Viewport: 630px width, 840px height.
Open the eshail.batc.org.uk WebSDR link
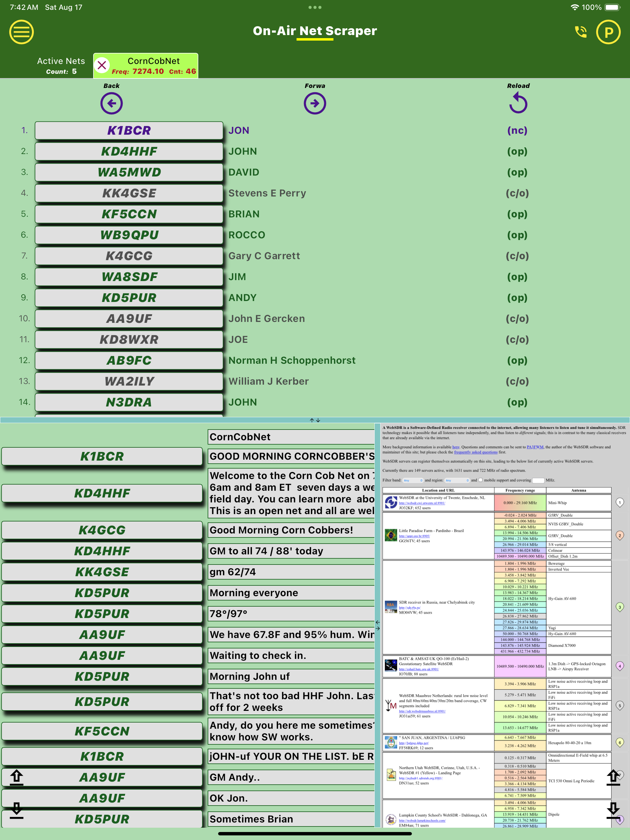pyautogui.click(x=419, y=669)
